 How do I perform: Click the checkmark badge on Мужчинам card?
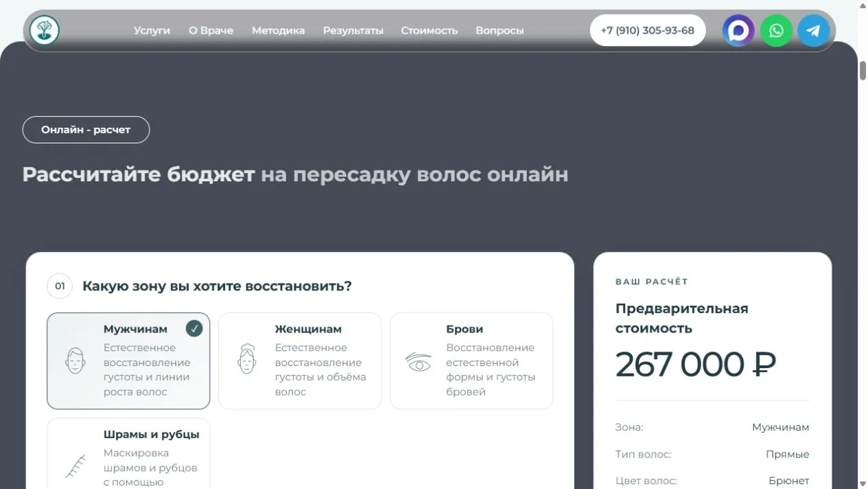(x=194, y=328)
